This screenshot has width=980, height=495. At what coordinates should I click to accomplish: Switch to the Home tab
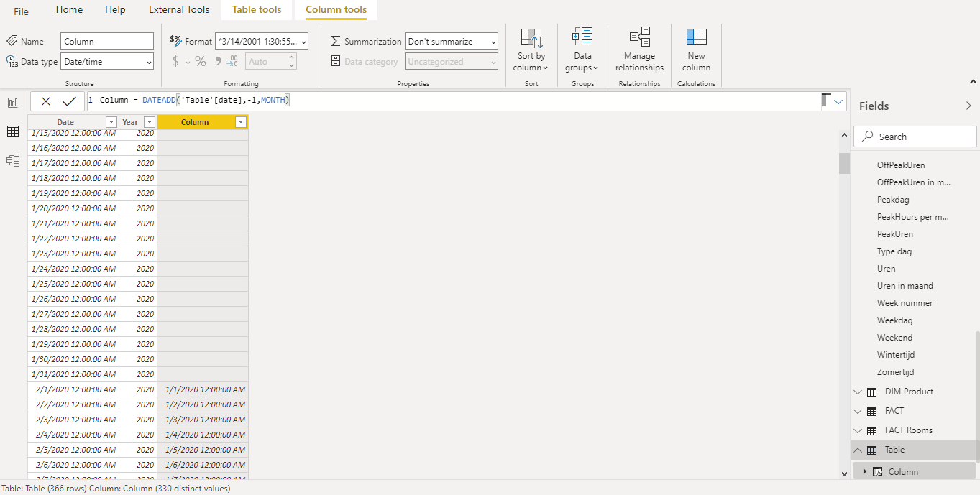click(69, 9)
